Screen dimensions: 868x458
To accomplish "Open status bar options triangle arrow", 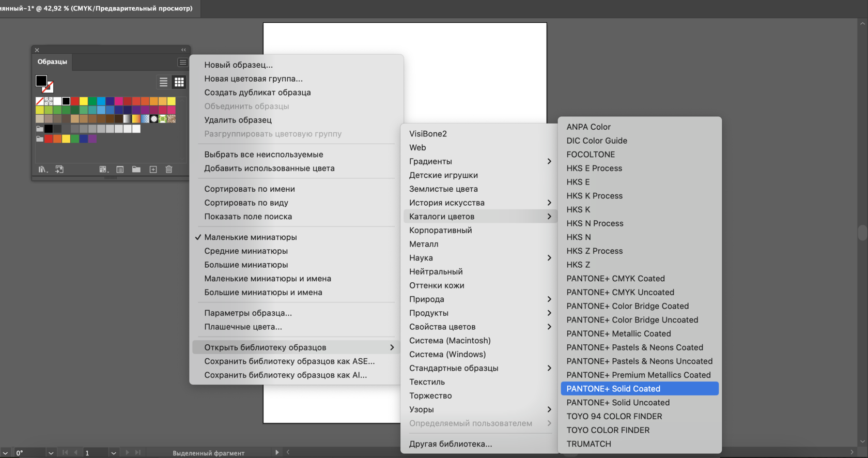I will [277, 452].
